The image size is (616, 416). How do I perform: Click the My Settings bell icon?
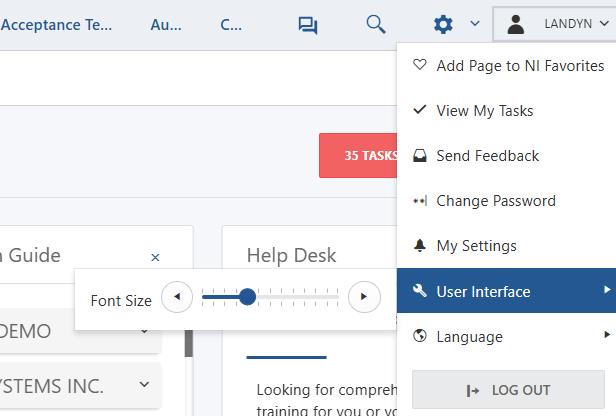point(420,245)
